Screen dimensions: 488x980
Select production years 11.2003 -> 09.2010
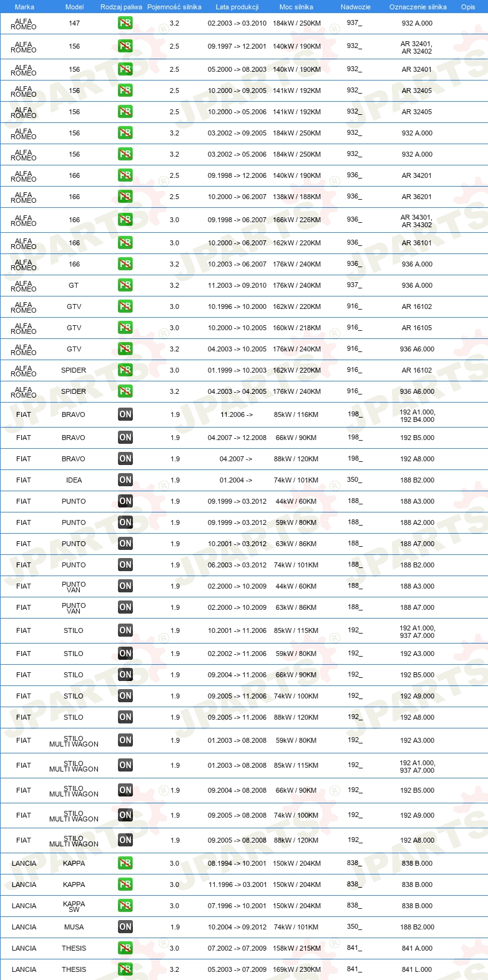click(237, 285)
